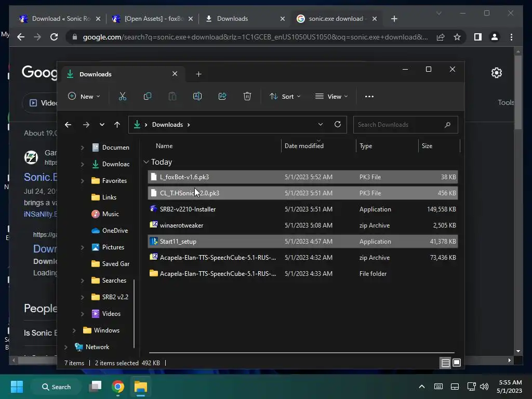The image size is (532, 399).
Task: Switch to the Downloads Chrome tab
Action: pos(245,19)
